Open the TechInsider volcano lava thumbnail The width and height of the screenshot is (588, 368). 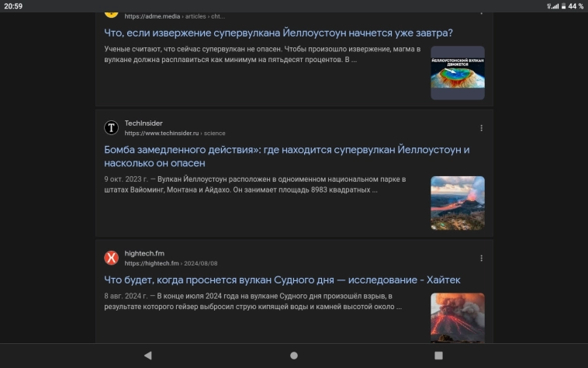point(458,203)
